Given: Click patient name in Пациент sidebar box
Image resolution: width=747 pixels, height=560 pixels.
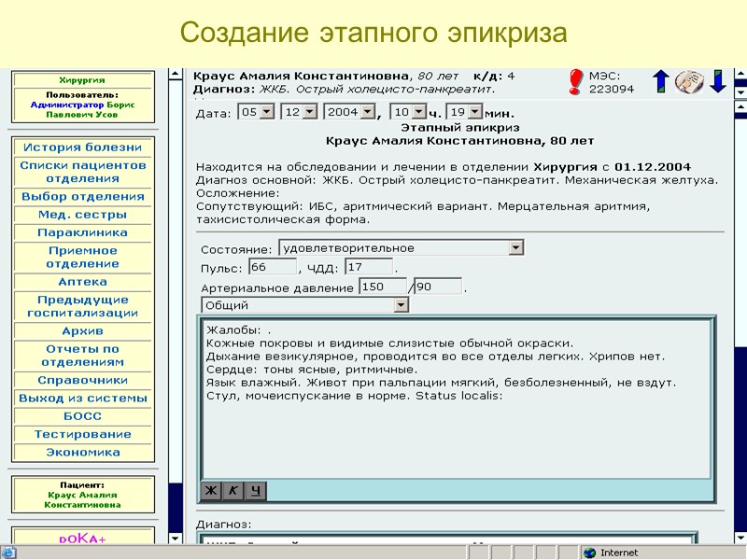Looking at the screenshot, I should [82, 500].
